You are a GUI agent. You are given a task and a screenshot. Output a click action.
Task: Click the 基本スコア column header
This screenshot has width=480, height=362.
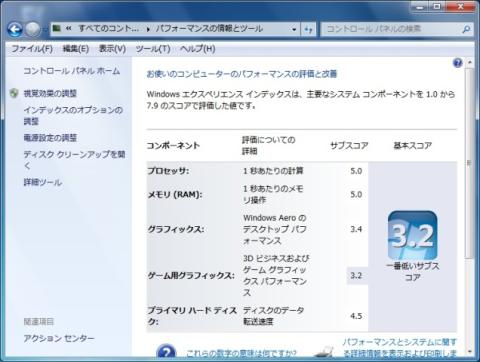413,146
